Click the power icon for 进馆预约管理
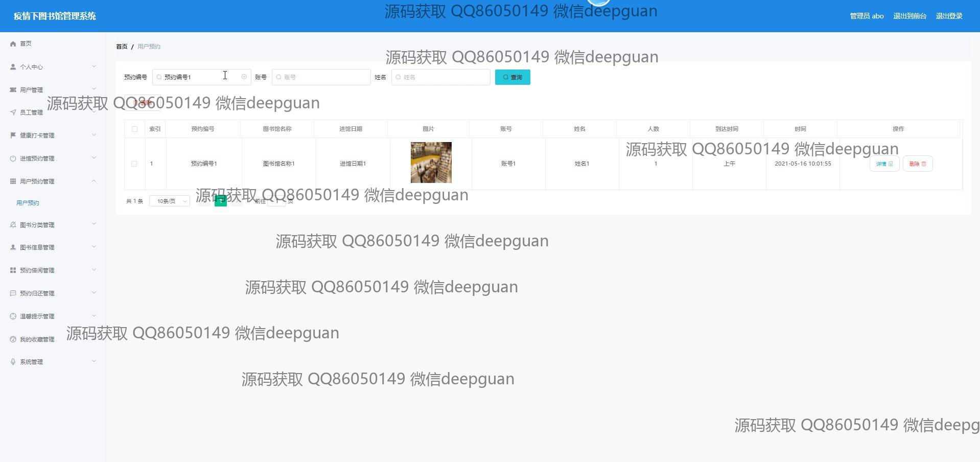Image resolution: width=980 pixels, height=462 pixels. (x=13, y=158)
